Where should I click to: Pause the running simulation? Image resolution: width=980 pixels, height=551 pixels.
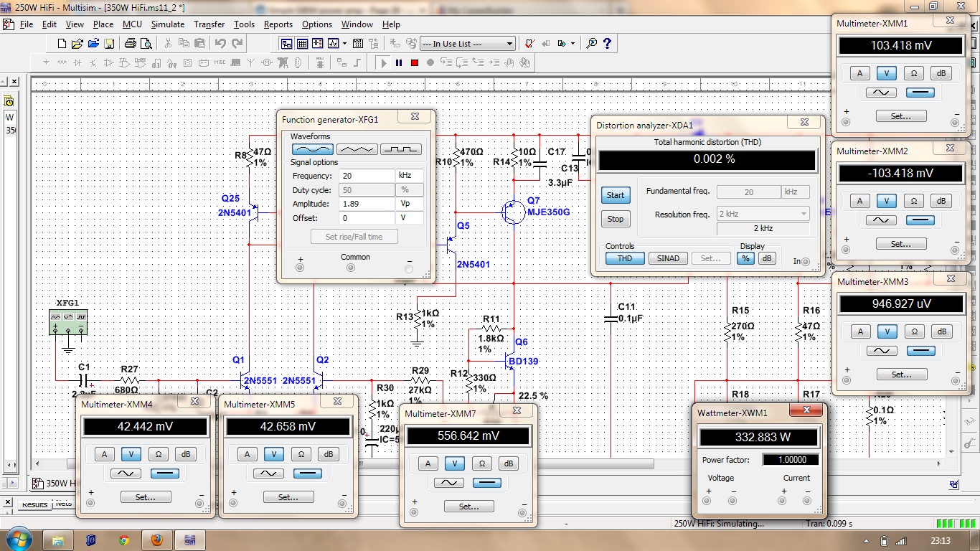(399, 63)
